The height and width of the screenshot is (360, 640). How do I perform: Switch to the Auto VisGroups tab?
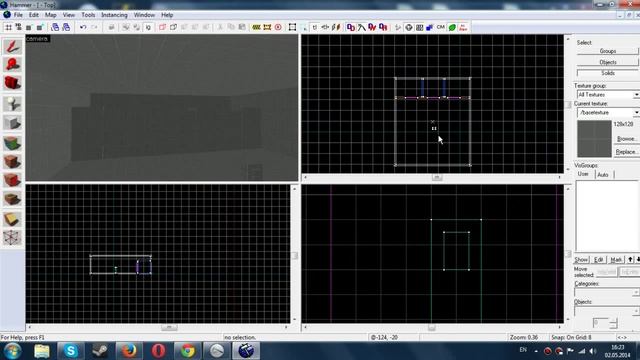[x=603, y=175]
